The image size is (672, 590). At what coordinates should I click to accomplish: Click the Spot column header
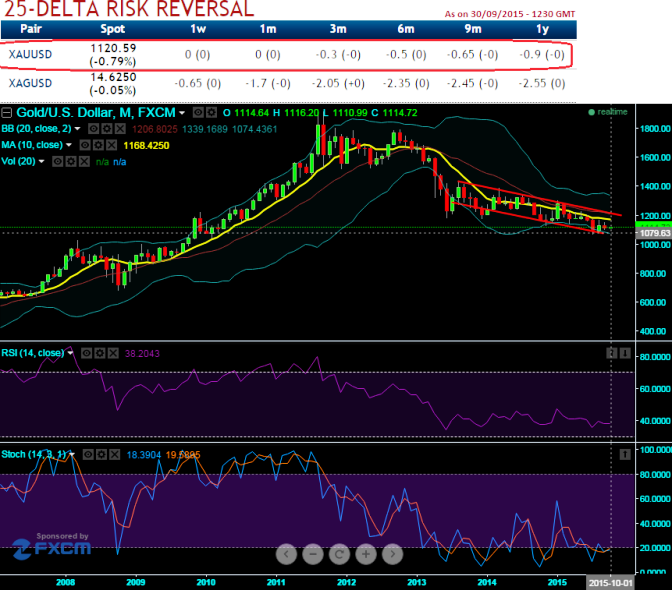point(113,29)
